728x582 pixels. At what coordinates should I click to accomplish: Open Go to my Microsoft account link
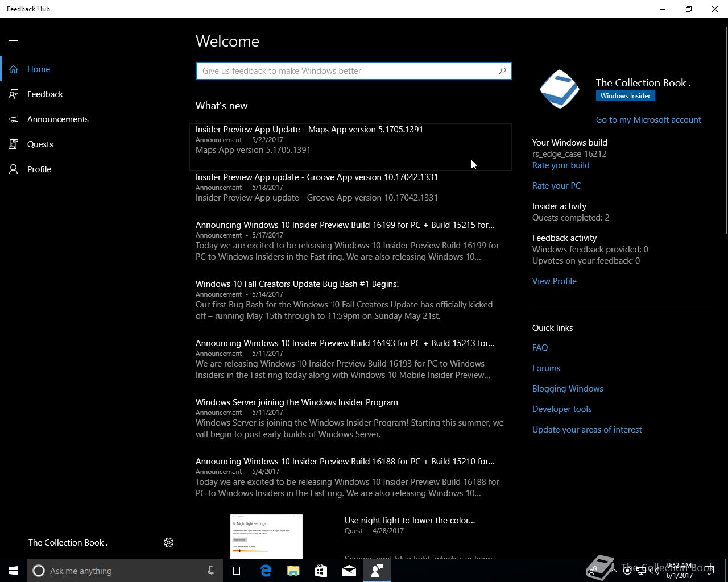pos(648,120)
